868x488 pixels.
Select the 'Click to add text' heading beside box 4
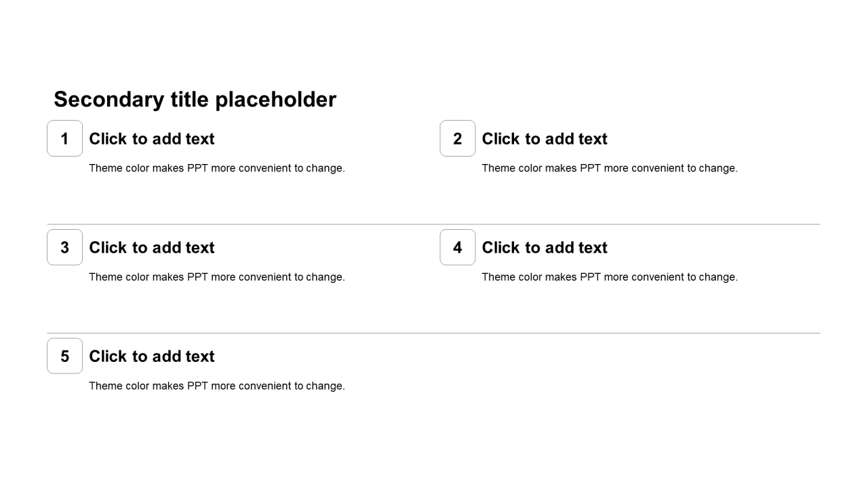tap(545, 248)
